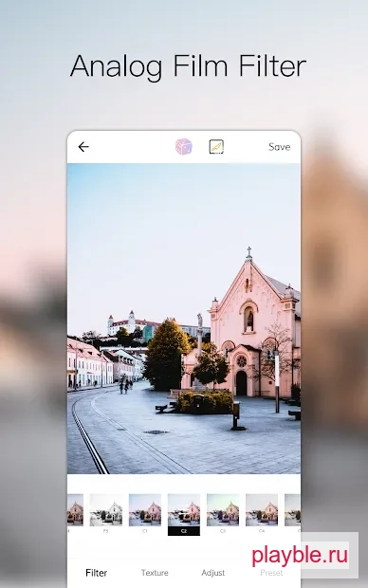
Task: Open the Adjust tab
Action: pyautogui.click(x=213, y=573)
